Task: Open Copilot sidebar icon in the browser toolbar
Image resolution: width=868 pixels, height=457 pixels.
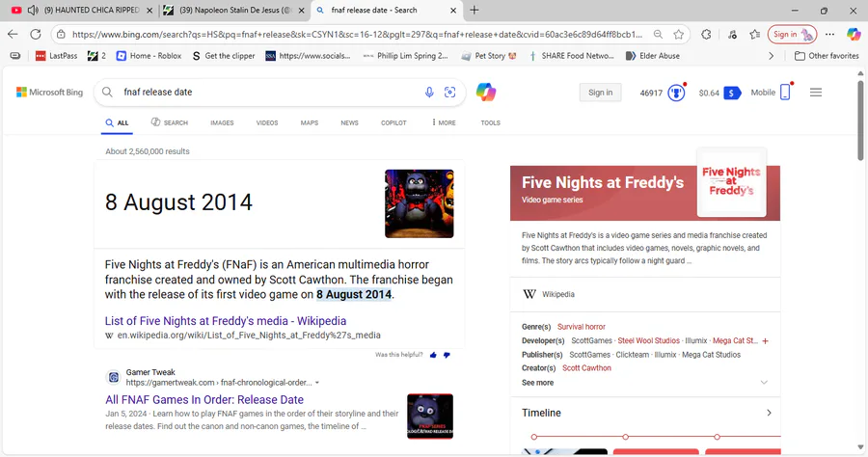Action: [x=854, y=35]
